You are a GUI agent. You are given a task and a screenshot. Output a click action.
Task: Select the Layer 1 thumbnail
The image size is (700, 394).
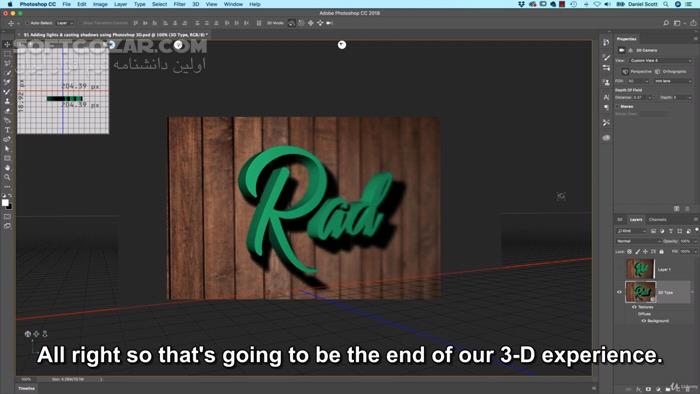[x=640, y=270]
